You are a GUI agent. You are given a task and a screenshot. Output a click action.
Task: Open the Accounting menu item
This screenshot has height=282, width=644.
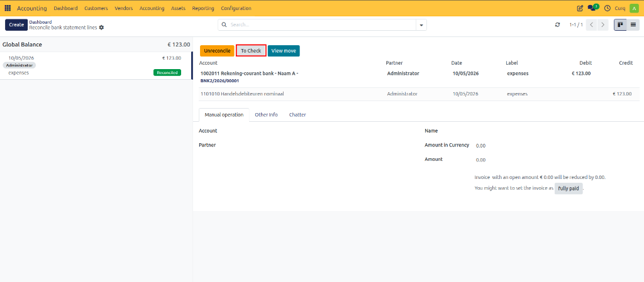(152, 8)
